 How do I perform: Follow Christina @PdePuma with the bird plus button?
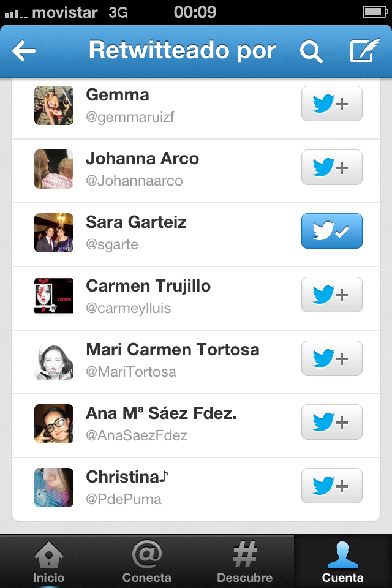point(331,486)
